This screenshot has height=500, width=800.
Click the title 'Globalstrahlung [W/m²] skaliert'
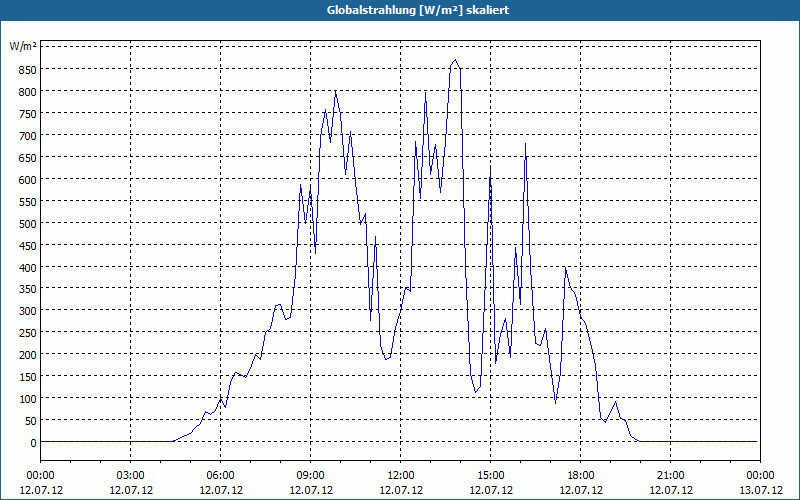418,10
